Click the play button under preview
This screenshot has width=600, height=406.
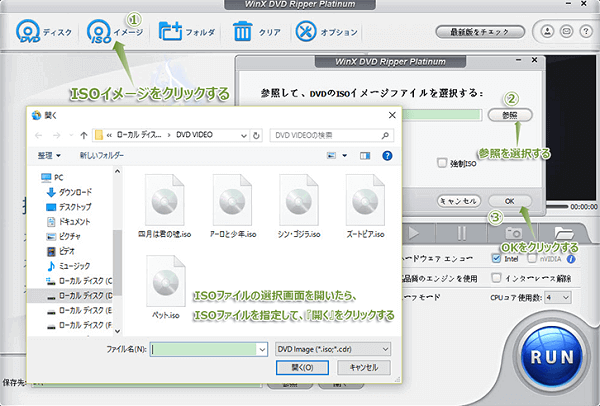413,233
